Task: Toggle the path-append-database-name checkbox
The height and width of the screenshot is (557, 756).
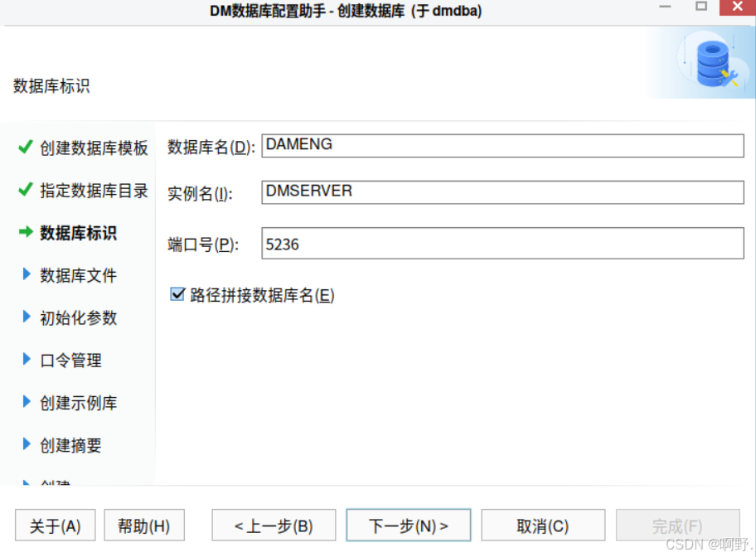Action: [x=177, y=293]
